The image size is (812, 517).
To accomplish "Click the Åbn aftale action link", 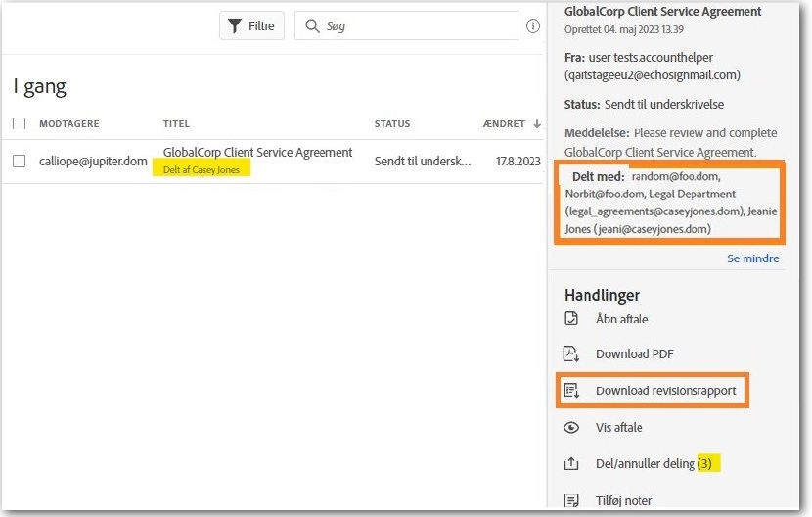I will [621, 319].
